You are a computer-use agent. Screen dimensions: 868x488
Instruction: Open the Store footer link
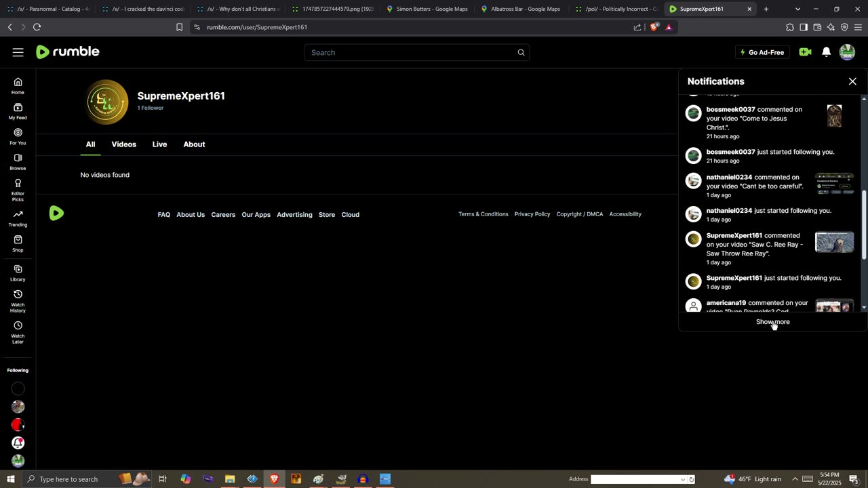[327, 215]
